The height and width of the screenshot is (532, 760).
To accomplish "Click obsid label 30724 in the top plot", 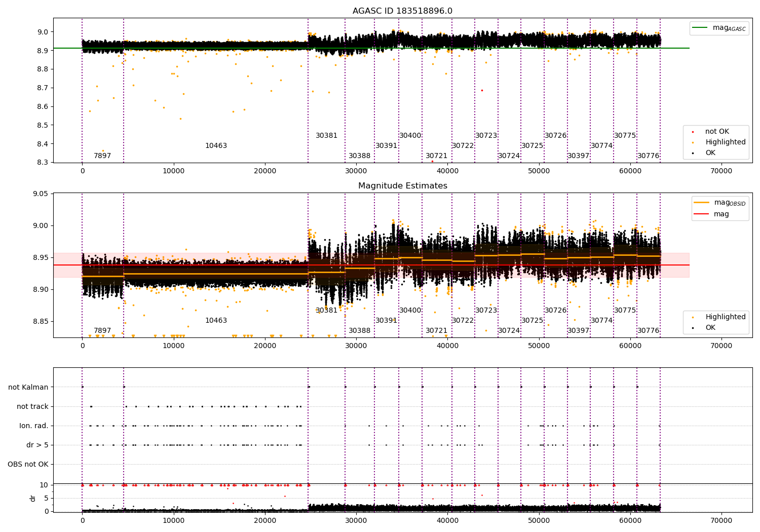I will point(509,156).
